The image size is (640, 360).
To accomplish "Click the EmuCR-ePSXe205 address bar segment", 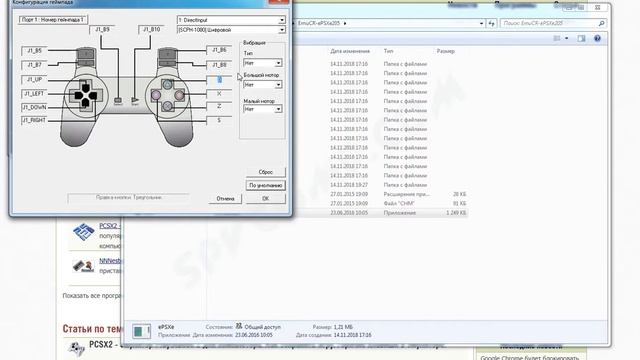I will click(319, 23).
